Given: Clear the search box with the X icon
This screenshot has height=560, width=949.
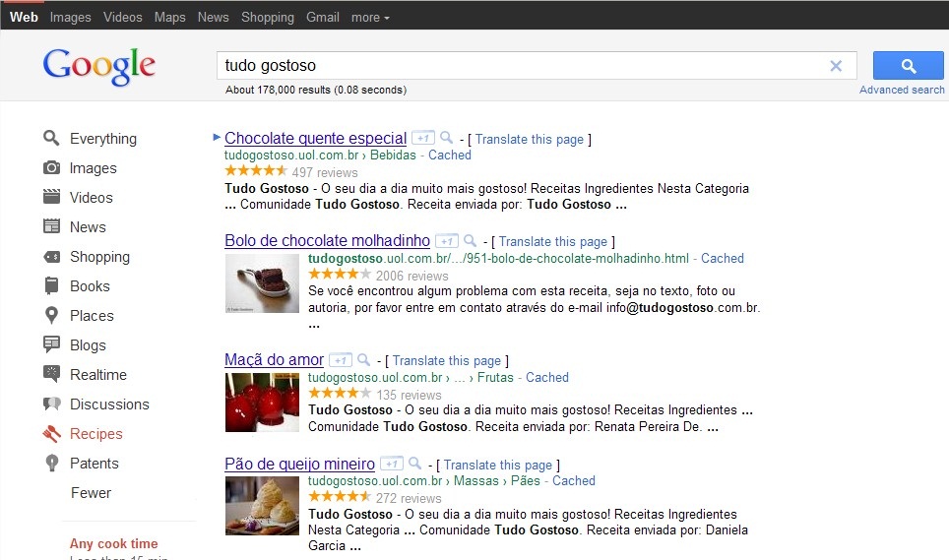Looking at the screenshot, I should point(836,66).
